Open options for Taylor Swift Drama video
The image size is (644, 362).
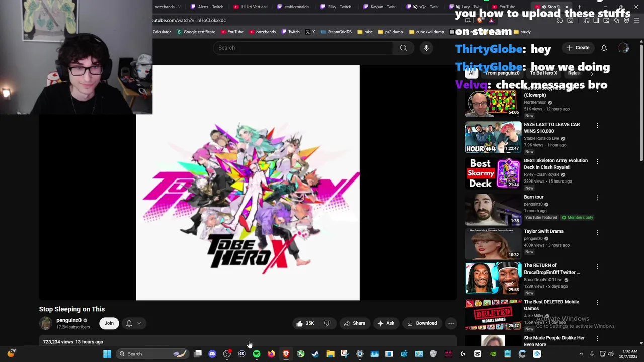point(597,232)
